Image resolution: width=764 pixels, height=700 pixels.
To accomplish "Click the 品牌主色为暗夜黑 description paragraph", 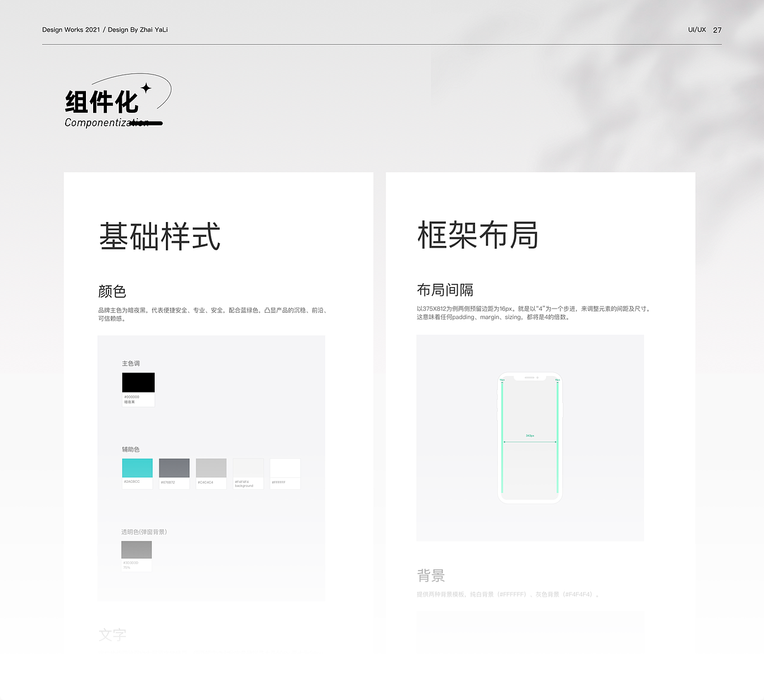I will tap(212, 314).
